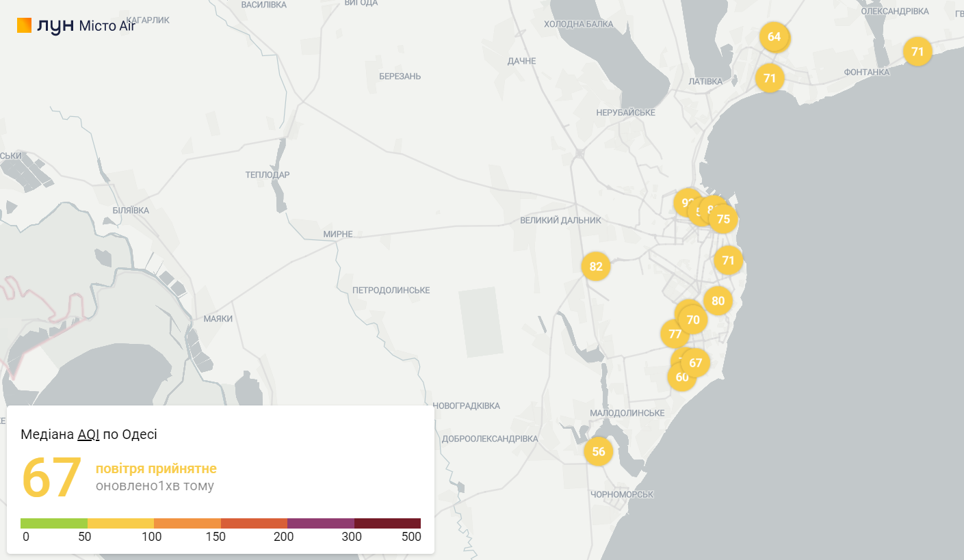Open the underlined AQI link

88,434
